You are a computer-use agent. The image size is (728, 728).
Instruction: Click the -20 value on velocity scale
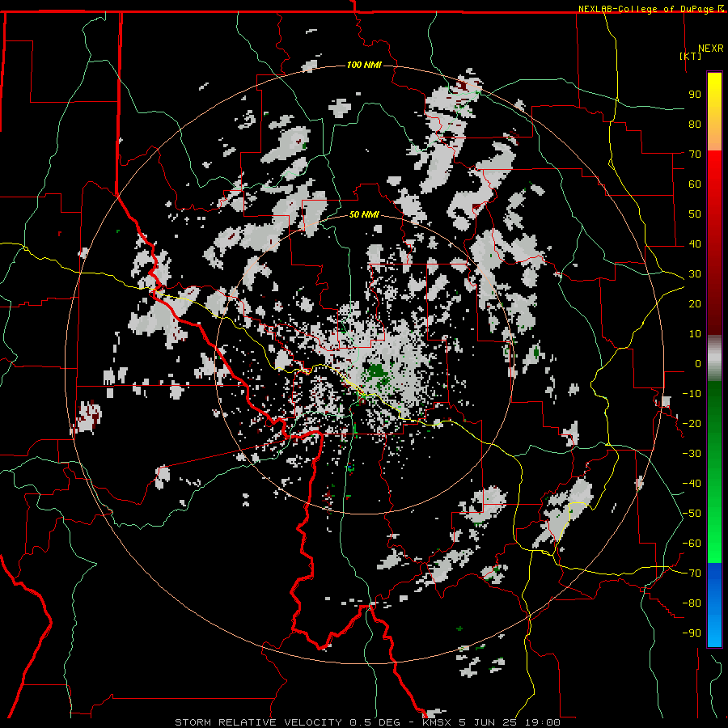[692, 423]
